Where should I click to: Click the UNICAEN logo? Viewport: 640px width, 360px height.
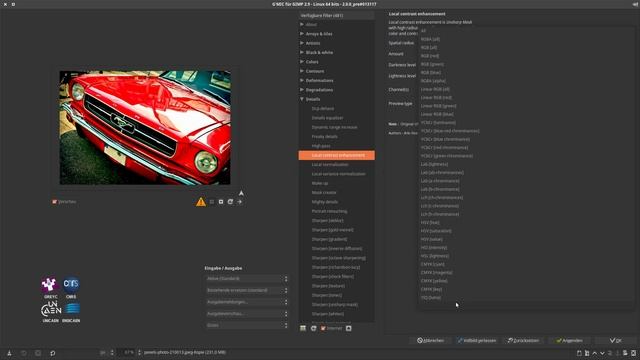(x=51, y=312)
